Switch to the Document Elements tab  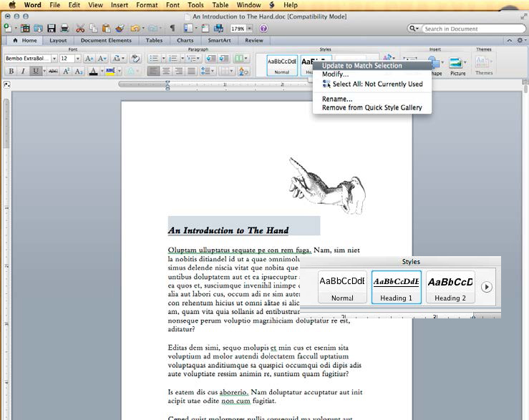pyautogui.click(x=106, y=41)
